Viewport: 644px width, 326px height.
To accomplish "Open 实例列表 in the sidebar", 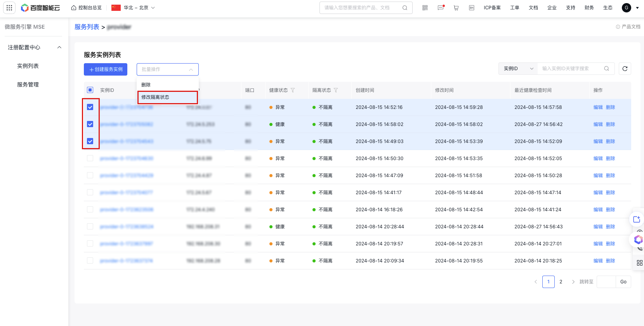I will [x=28, y=66].
